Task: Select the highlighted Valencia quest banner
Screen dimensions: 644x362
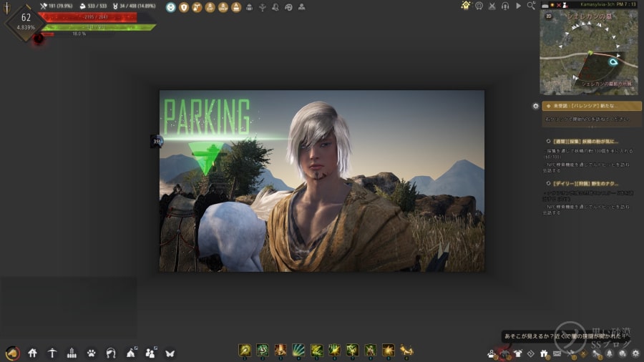Action: tap(592, 106)
